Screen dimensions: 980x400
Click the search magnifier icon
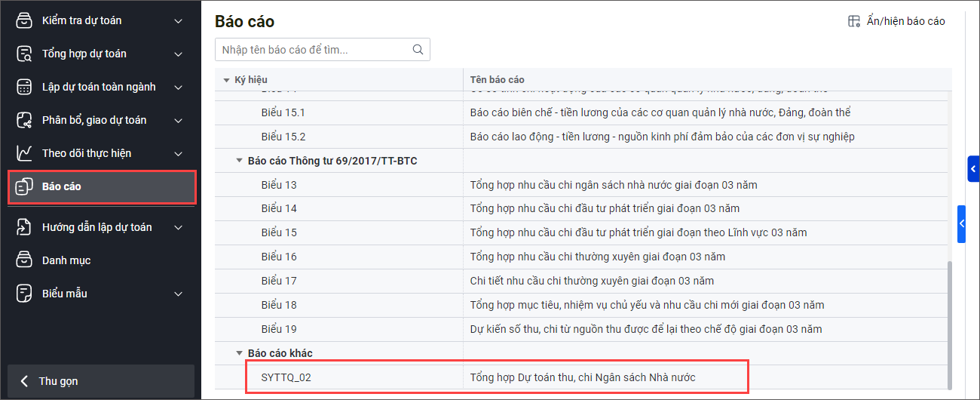(x=418, y=50)
